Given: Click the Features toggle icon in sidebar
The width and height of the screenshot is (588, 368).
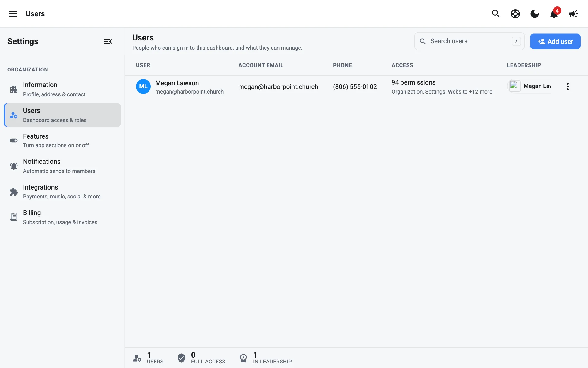Looking at the screenshot, I should [x=14, y=140].
